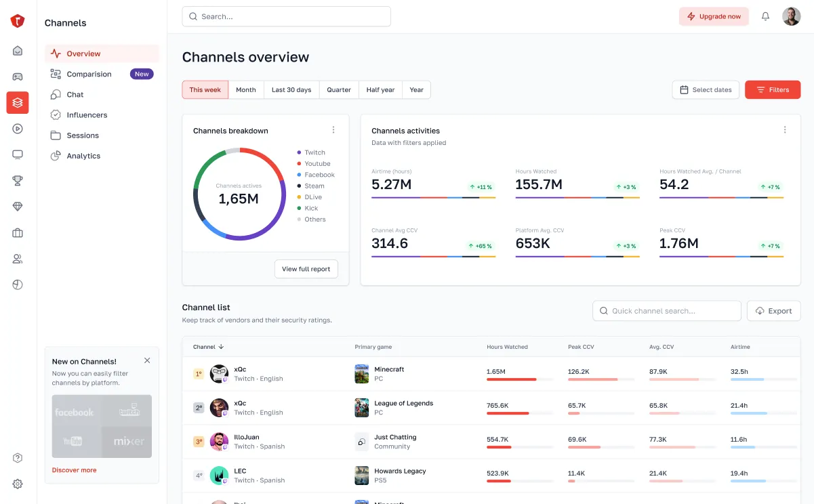Image resolution: width=814 pixels, height=504 pixels.
Task: Click the notification bell icon
Action: (765, 16)
